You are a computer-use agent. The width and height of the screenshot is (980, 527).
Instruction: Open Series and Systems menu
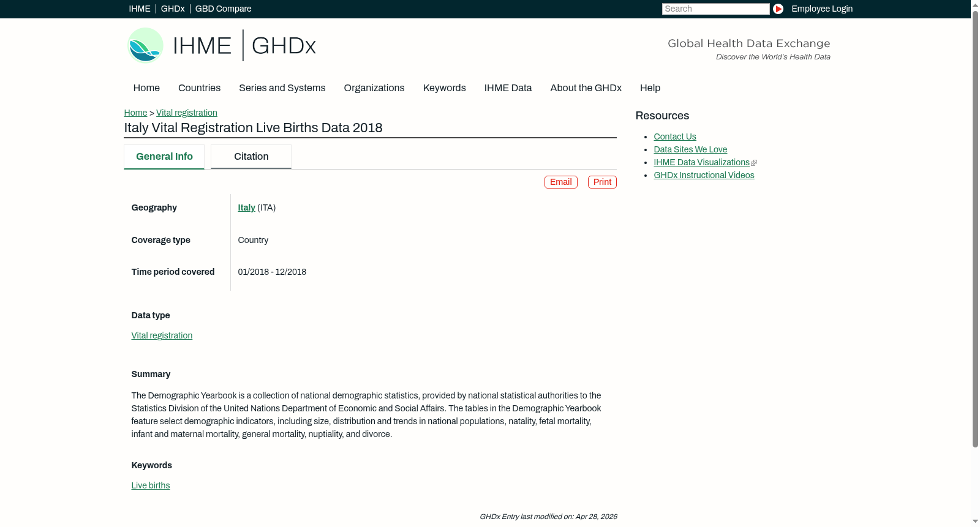coord(282,88)
